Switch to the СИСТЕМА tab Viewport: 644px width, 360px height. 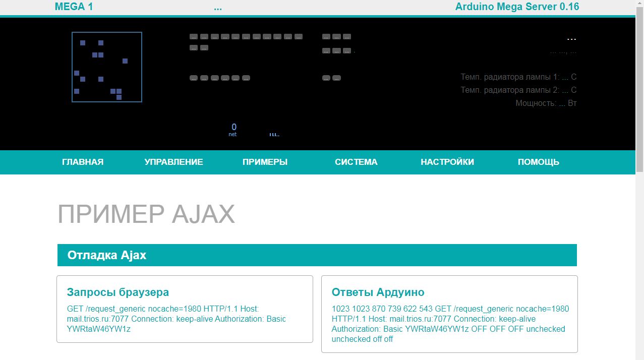(356, 162)
